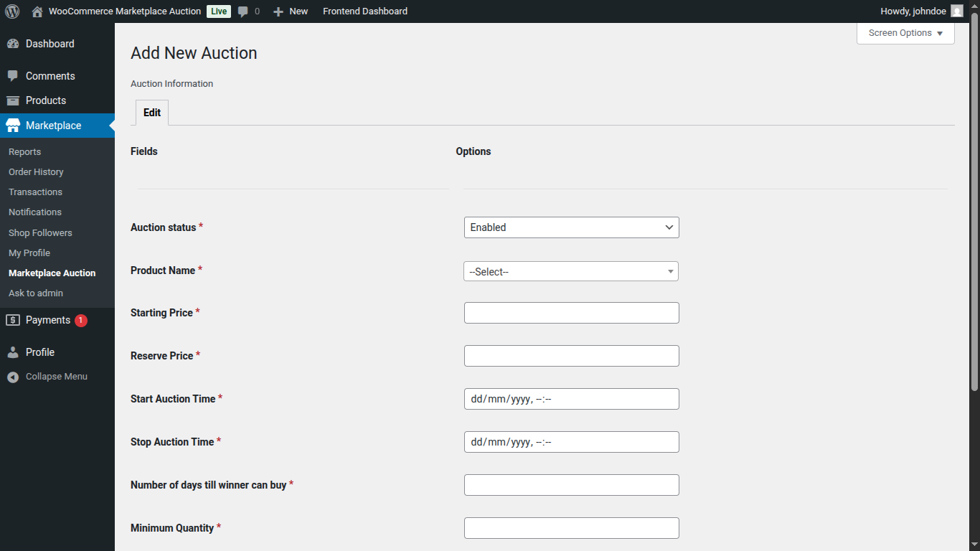980x551 pixels.
Task: Click the Marketplace storefront icon
Action: (x=14, y=126)
